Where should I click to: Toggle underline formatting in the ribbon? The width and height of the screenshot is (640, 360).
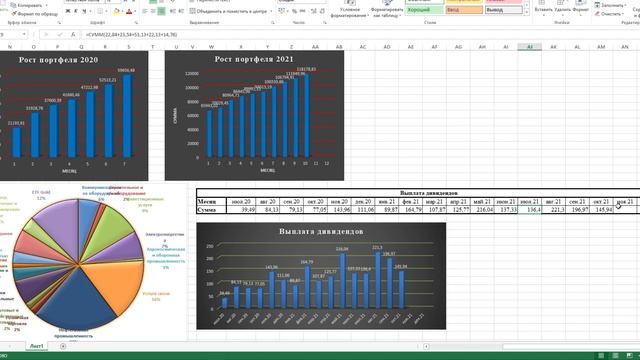[84, 11]
